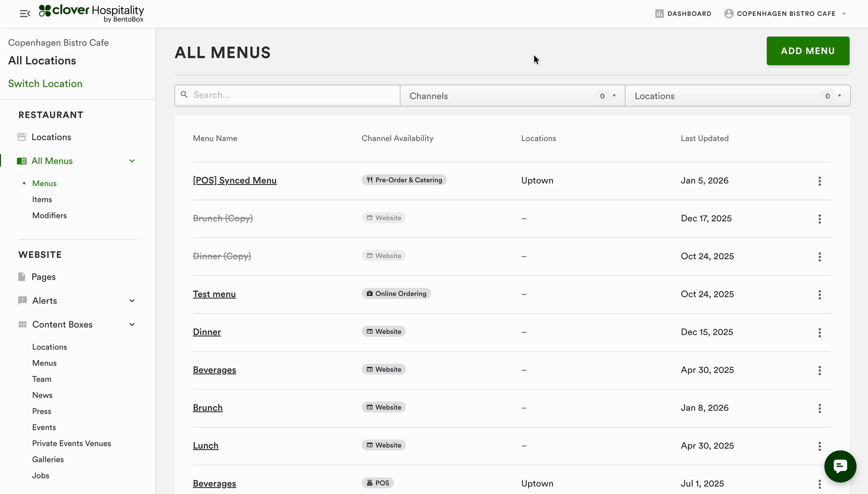The height and width of the screenshot is (494, 868).
Task: Click the POS channel badge
Action: coord(377,483)
